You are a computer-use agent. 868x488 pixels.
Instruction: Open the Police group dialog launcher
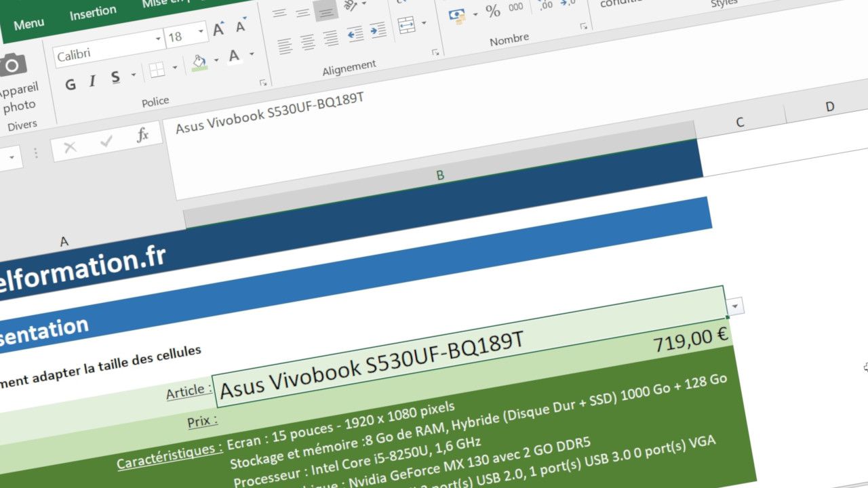pyautogui.click(x=262, y=83)
